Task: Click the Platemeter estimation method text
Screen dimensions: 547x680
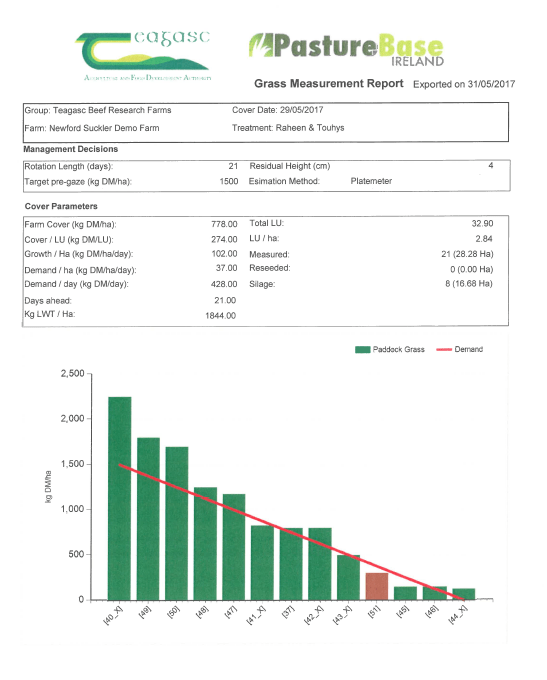Action: click(371, 181)
